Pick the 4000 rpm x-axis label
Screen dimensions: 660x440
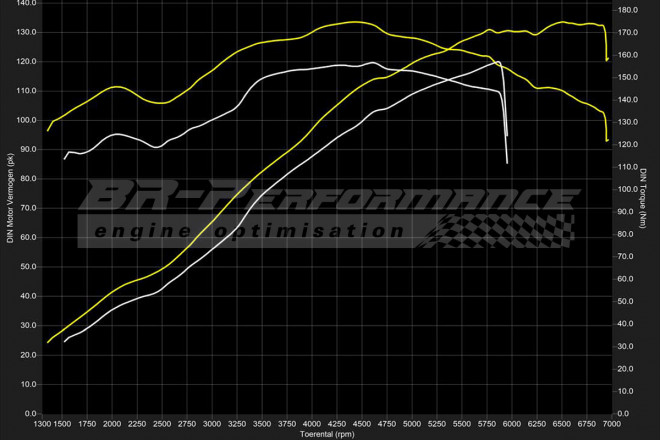(312, 424)
